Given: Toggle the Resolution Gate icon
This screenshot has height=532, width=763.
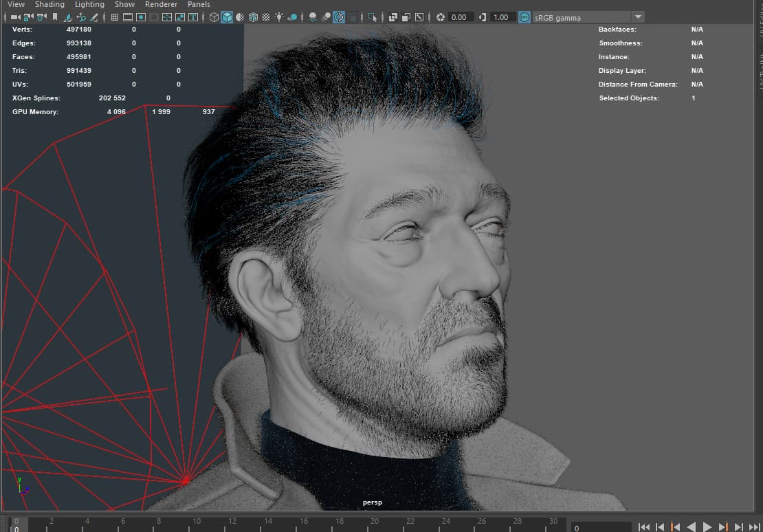Looking at the screenshot, I should pyautogui.click(x=141, y=17).
